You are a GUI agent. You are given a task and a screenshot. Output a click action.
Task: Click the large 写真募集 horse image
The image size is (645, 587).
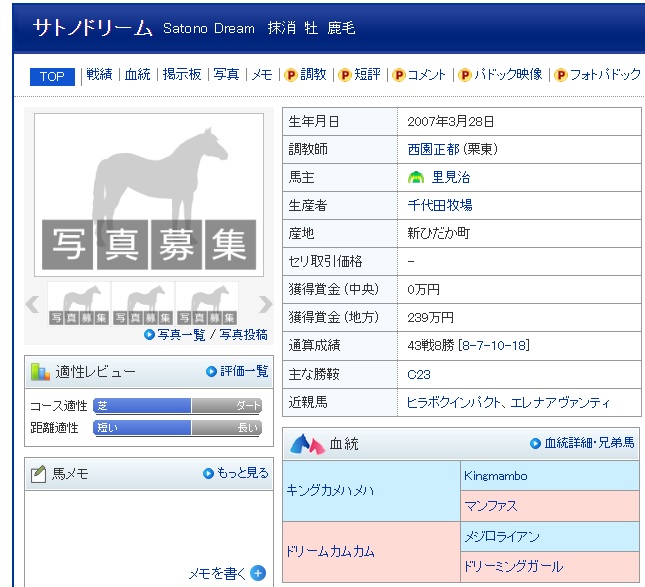[x=149, y=195]
